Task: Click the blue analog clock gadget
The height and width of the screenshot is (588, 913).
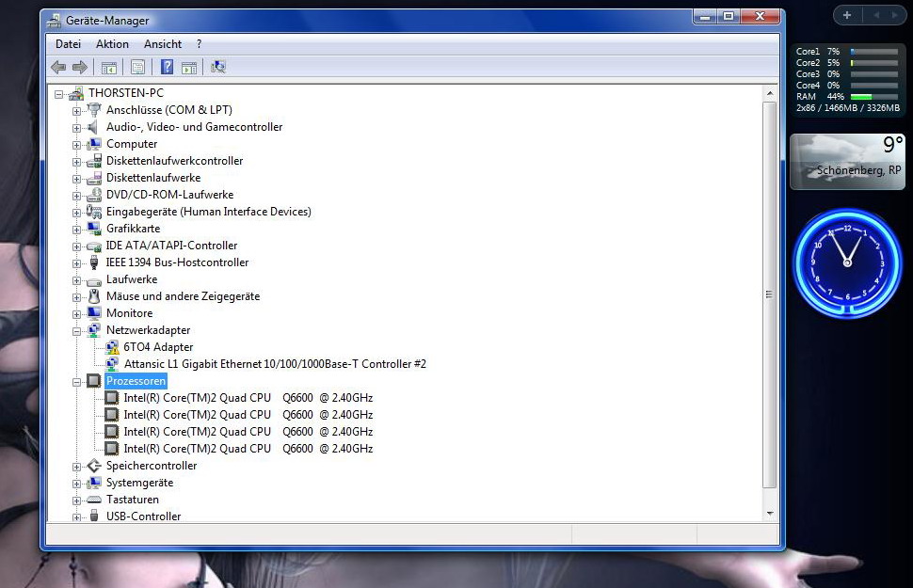Action: [x=847, y=263]
